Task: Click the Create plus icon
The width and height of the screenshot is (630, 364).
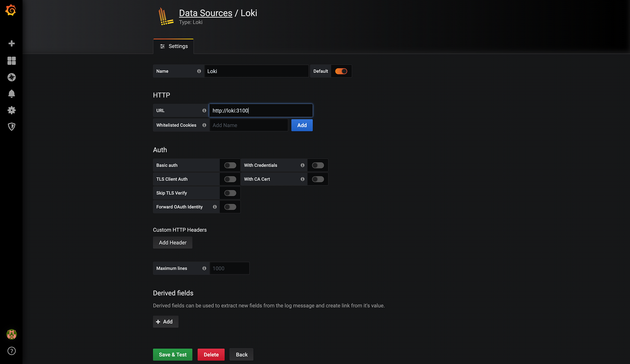Action: pos(11,43)
